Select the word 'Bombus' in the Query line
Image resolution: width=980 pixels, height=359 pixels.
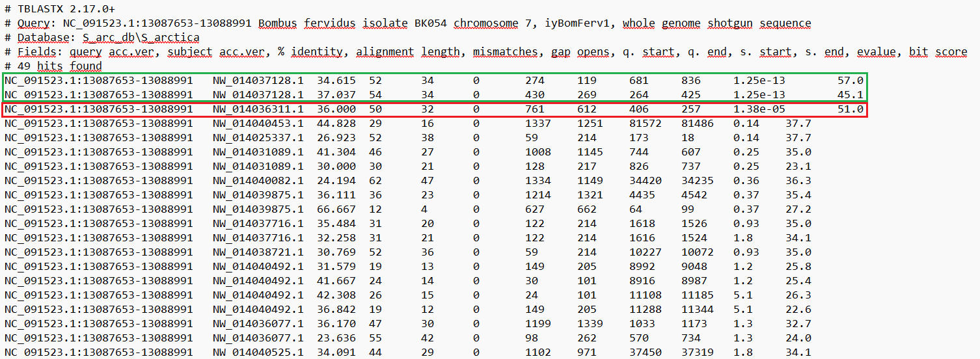coord(277,23)
